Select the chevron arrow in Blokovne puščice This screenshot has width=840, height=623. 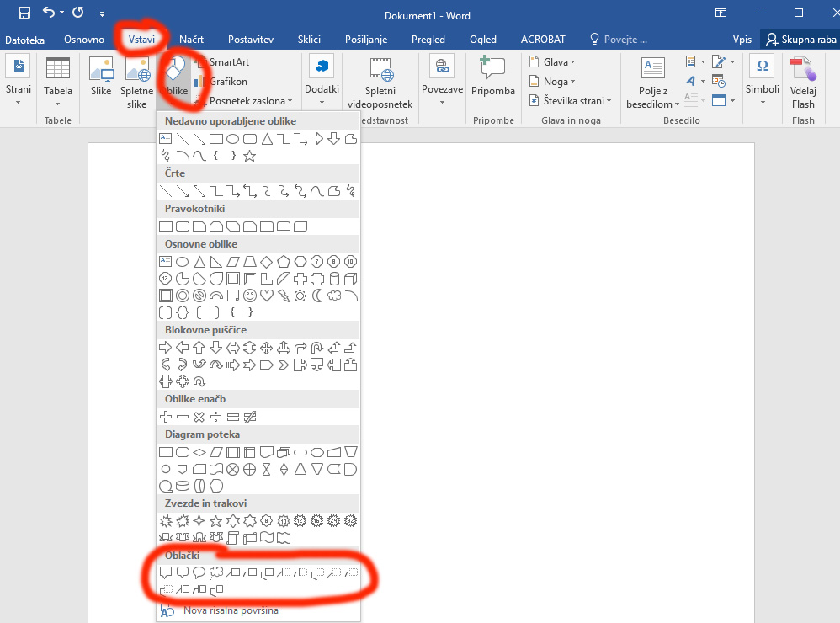pyautogui.click(x=284, y=365)
